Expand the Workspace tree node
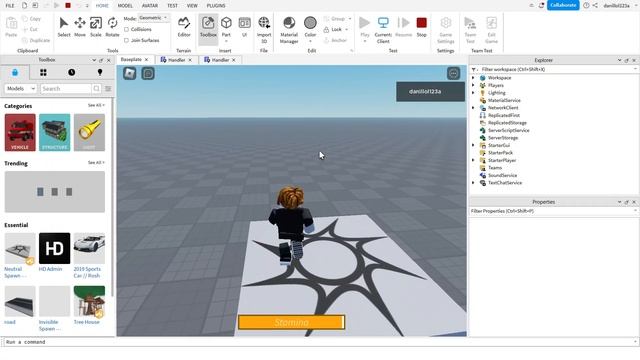640x360 pixels. pyautogui.click(x=473, y=78)
